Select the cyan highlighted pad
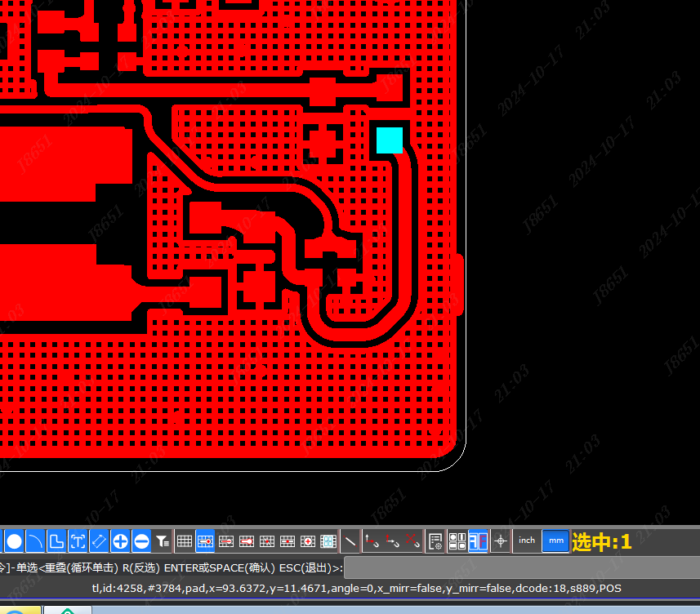 390,140
